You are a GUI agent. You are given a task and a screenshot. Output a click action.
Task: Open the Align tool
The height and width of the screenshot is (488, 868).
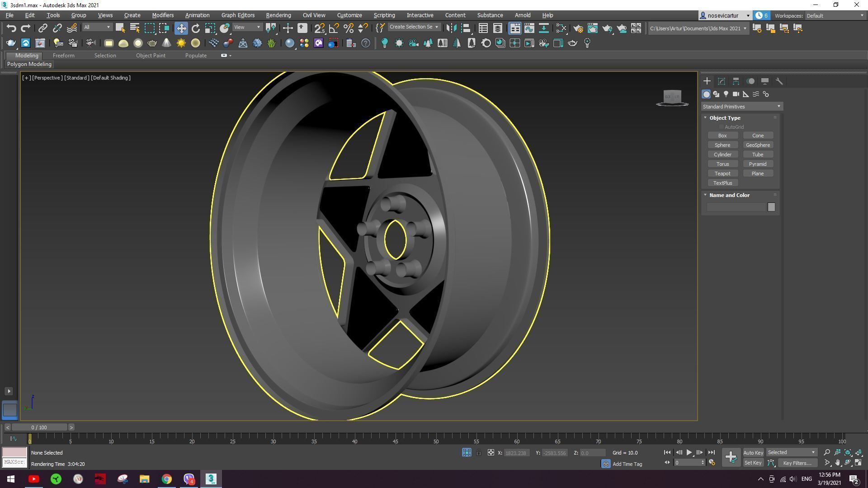(x=466, y=28)
